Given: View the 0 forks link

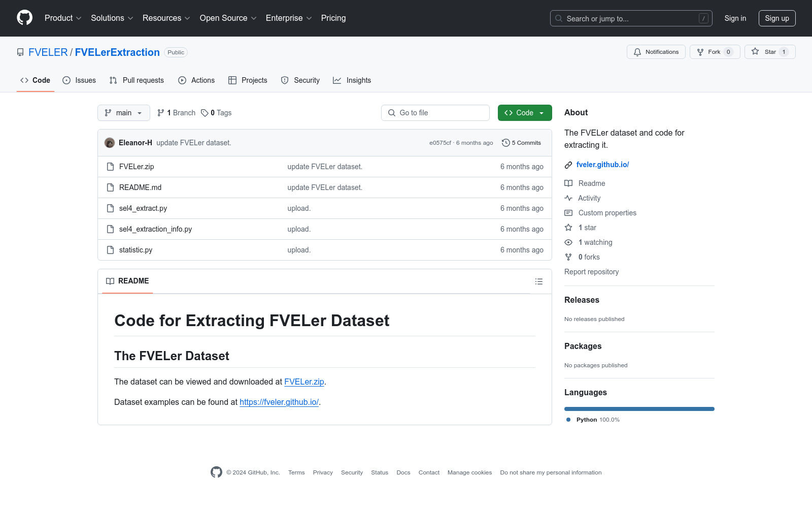Looking at the screenshot, I should pyautogui.click(x=582, y=257).
